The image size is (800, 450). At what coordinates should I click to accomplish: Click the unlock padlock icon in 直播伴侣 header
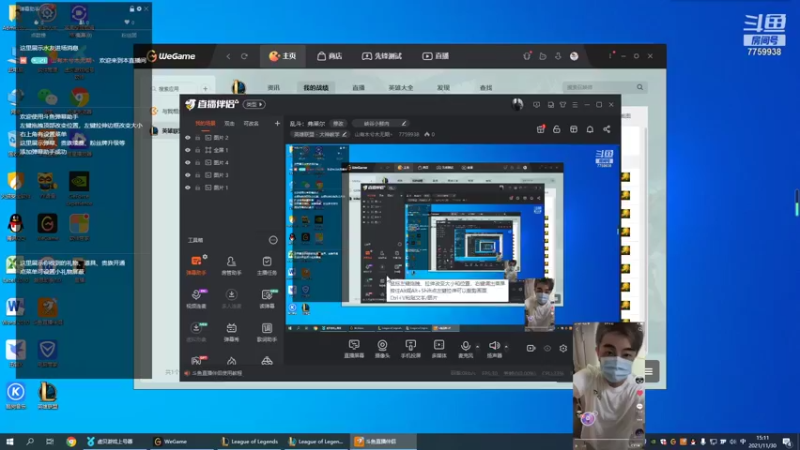point(557,130)
